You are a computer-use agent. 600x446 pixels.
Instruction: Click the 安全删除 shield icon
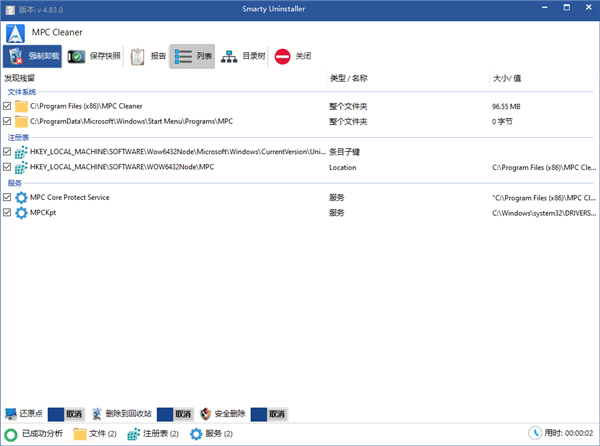pyautogui.click(x=206, y=414)
